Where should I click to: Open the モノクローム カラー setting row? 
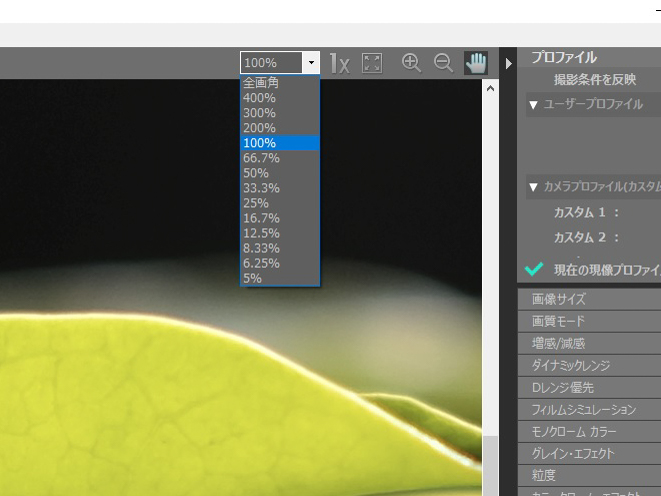click(589, 432)
